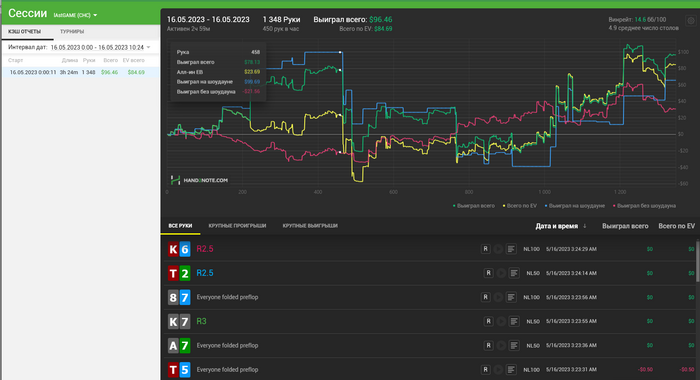Viewport: 700px width, 380px height.
Task: Click the R replayer icon for K7 hand
Action: coord(488,322)
